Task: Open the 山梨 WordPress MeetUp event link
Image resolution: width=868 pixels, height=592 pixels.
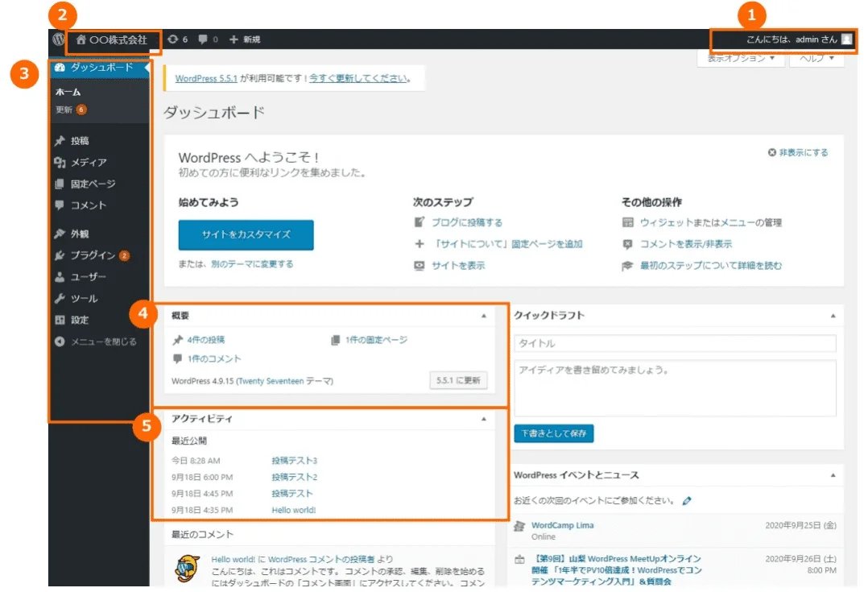Action: (616, 569)
